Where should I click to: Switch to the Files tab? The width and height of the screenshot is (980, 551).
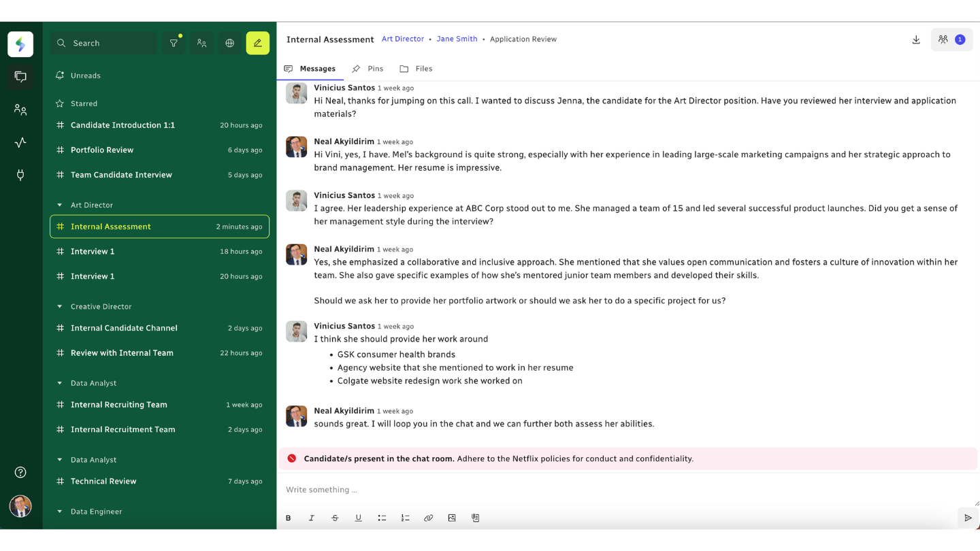tap(416, 69)
